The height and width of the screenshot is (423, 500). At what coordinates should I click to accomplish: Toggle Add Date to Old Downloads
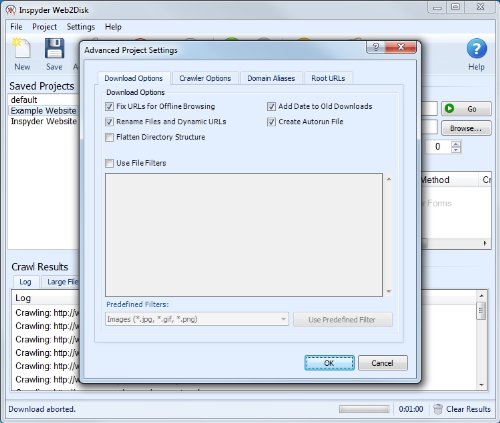271,106
